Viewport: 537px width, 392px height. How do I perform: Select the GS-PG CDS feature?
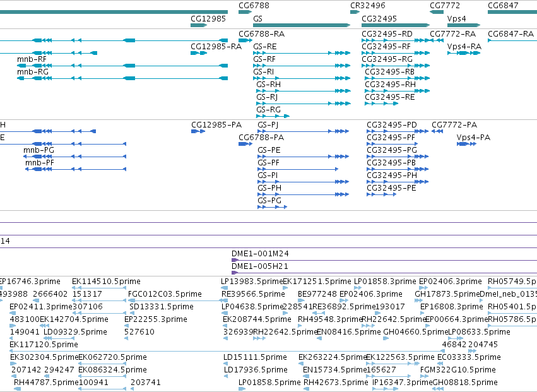pyautogui.click(x=273, y=207)
